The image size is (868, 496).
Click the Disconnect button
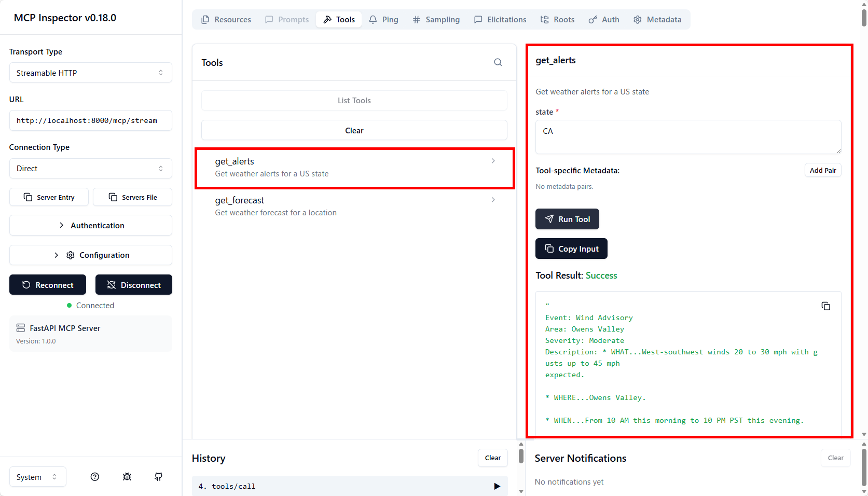pos(134,285)
